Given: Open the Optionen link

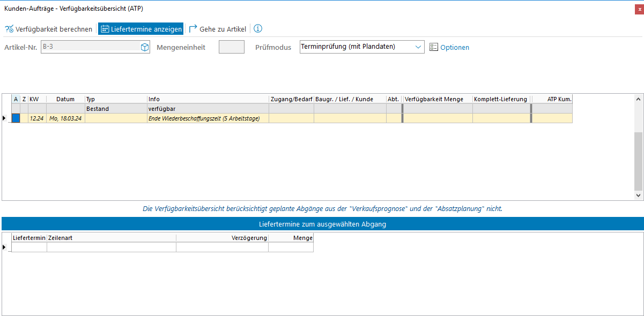Looking at the screenshot, I should pos(454,47).
